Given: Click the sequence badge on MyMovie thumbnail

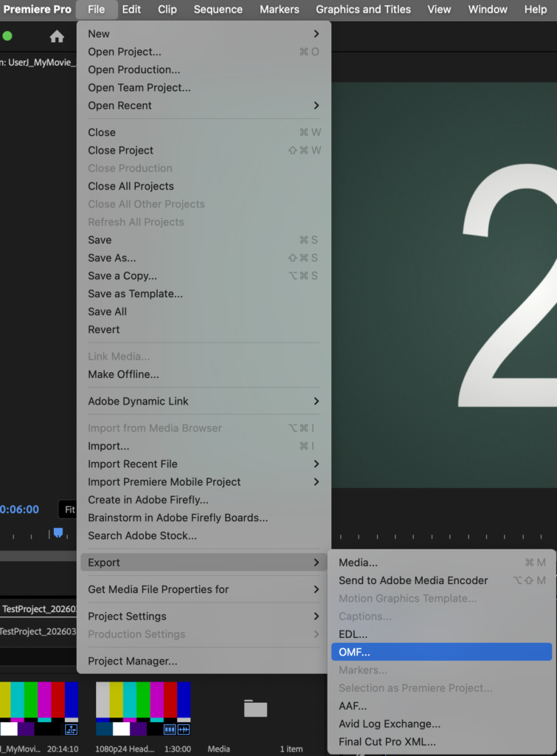Looking at the screenshot, I should (71, 729).
